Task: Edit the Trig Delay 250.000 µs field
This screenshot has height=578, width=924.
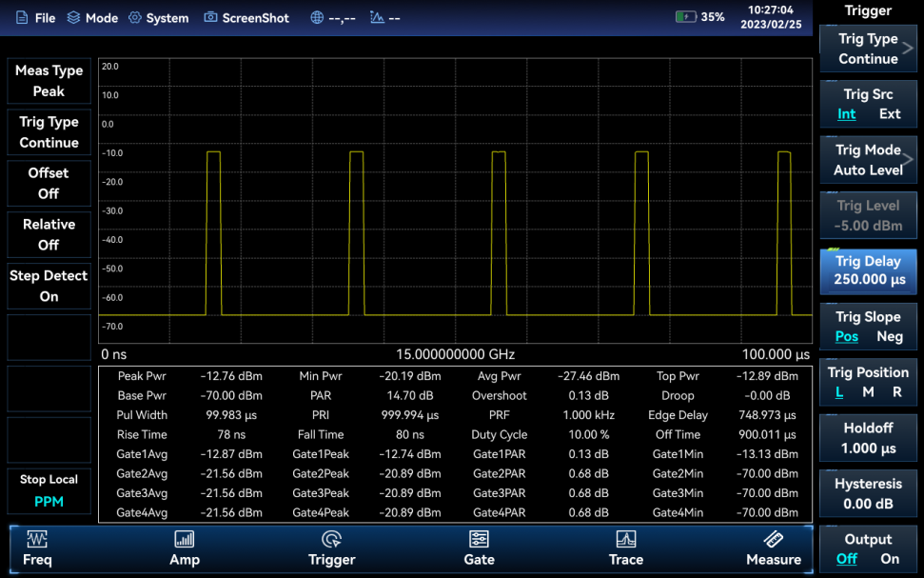Action: pyautogui.click(x=868, y=271)
